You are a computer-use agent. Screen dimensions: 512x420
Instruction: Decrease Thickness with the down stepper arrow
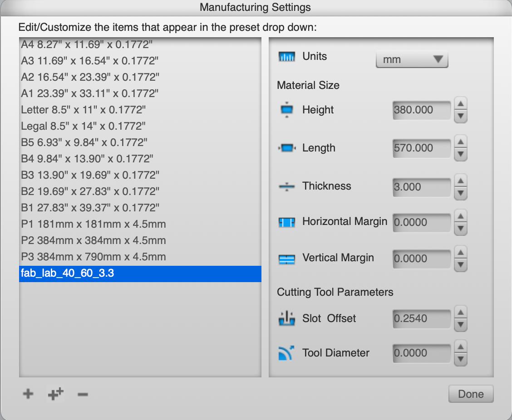click(x=461, y=193)
